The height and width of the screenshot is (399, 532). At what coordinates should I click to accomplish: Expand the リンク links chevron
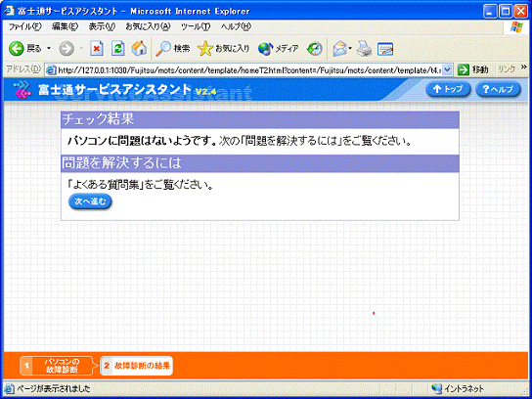[524, 67]
